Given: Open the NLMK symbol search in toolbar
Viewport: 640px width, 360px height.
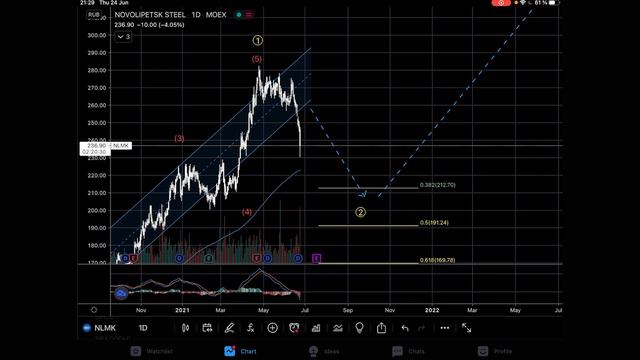Looking at the screenshot, I should [100, 328].
